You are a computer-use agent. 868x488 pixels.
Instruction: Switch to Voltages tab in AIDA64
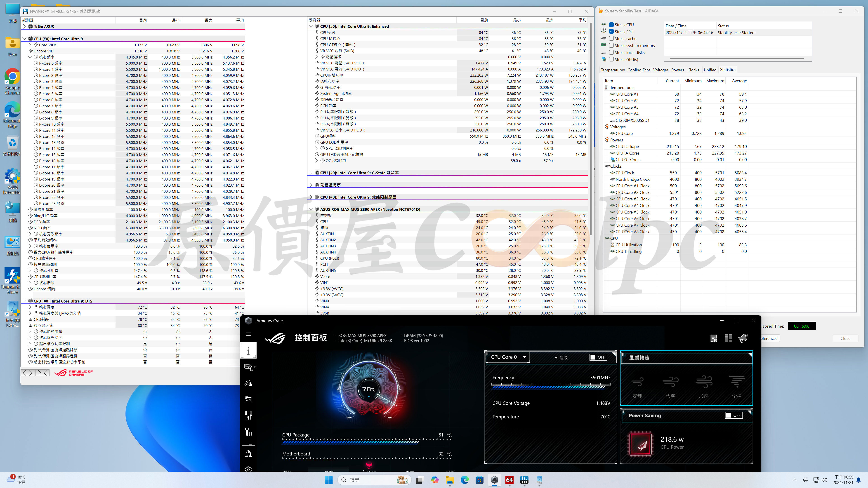(660, 70)
